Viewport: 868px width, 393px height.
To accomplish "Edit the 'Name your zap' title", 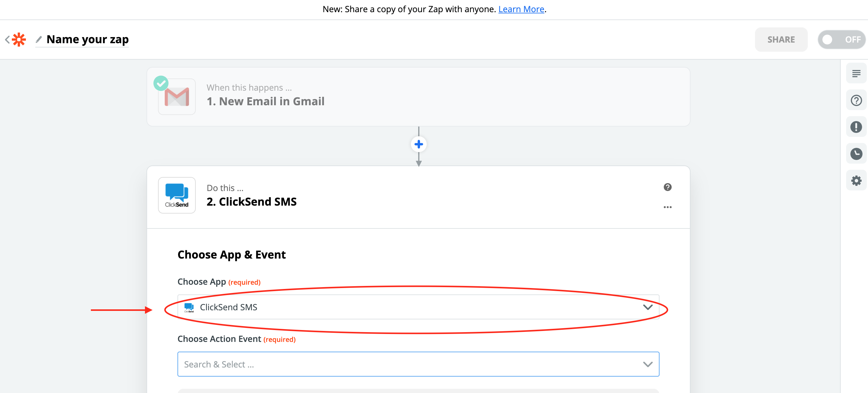I will (x=87, y=39).
